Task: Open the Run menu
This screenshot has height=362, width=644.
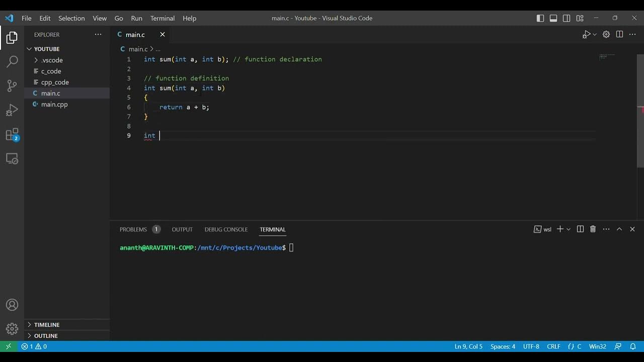Action: click(136, 18)
